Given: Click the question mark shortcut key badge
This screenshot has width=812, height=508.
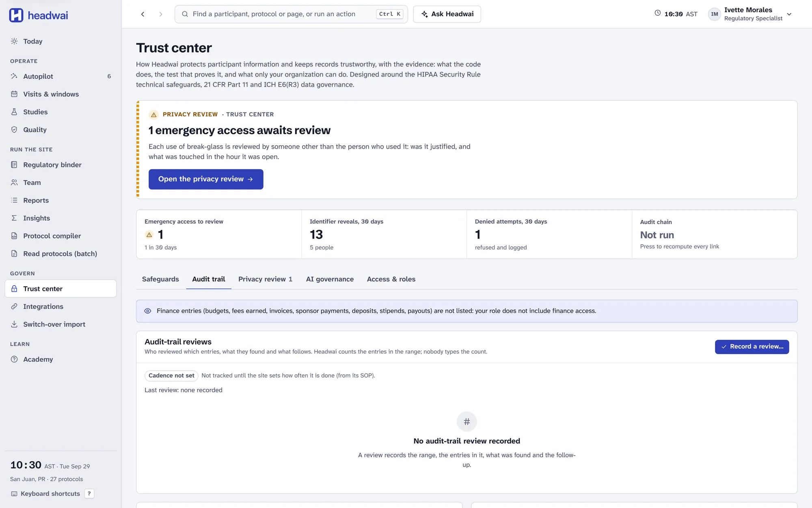Looking at the screenshot, I should [89, 493].
